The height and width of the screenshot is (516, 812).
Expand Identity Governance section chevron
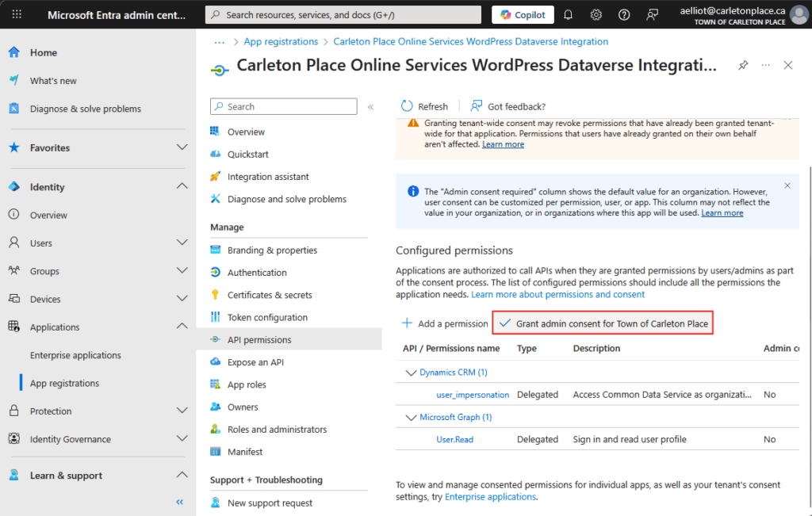tap(182, 439)
